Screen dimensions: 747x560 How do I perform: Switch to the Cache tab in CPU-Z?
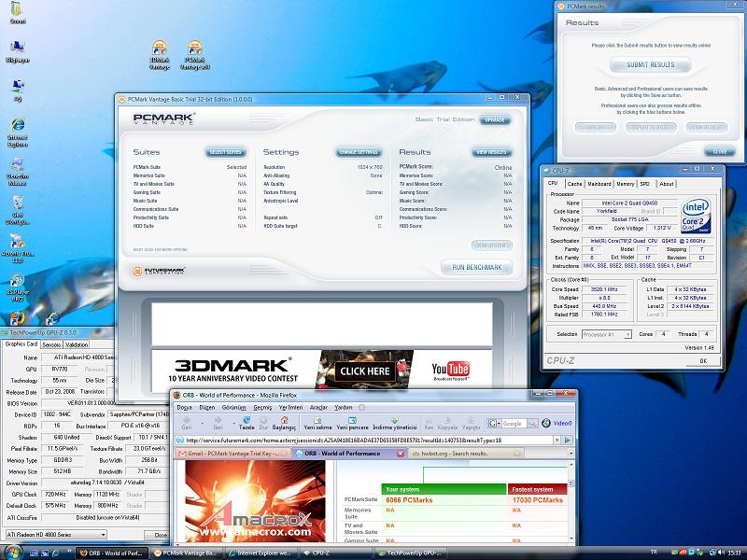pyautogui.click(x=574, y=184)
